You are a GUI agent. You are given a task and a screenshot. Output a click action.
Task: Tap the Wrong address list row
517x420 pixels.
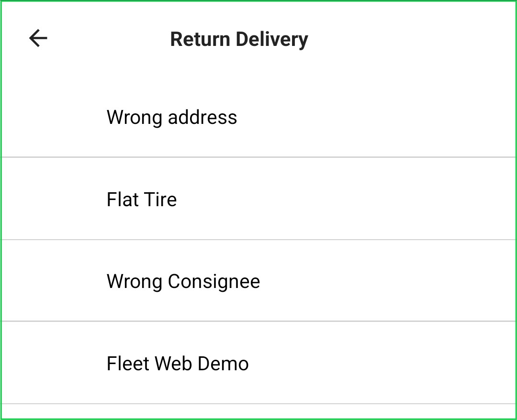click(258, 117)
